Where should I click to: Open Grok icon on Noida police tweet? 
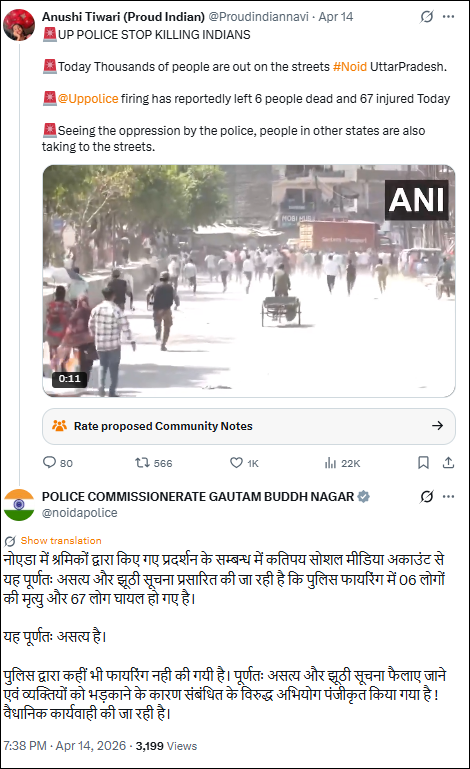[x=427, y=496]
